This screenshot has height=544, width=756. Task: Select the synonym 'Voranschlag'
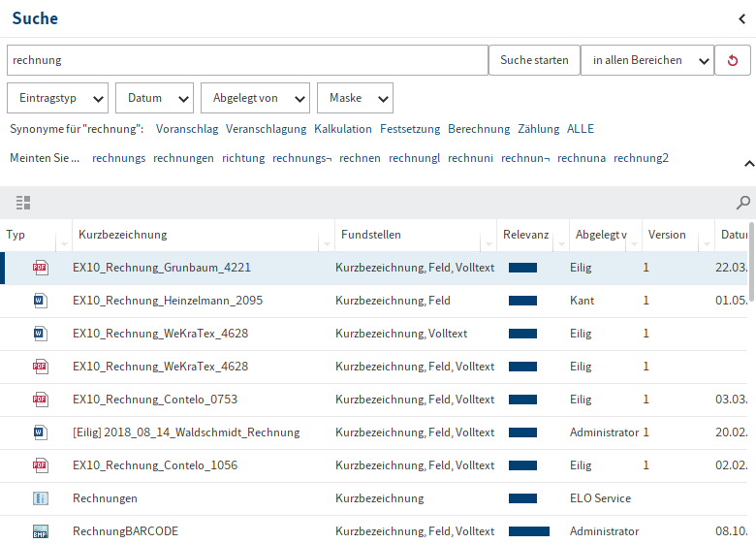[187, 129]
